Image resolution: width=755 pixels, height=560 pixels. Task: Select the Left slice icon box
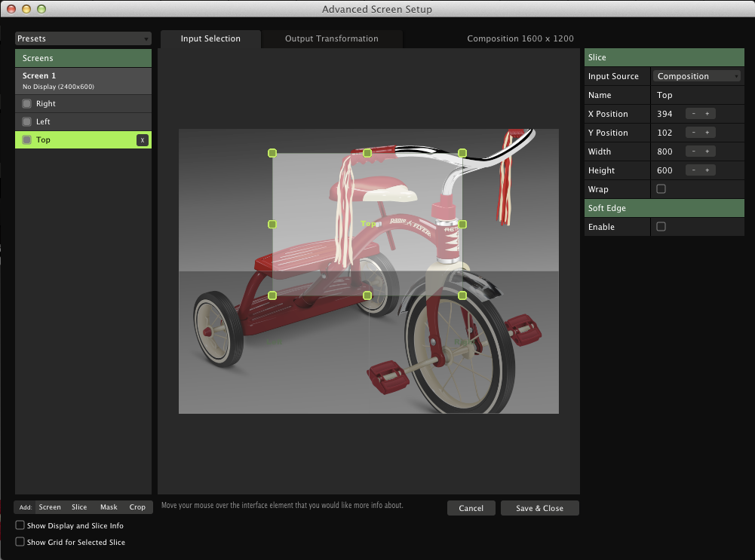[x=27, y=122]
